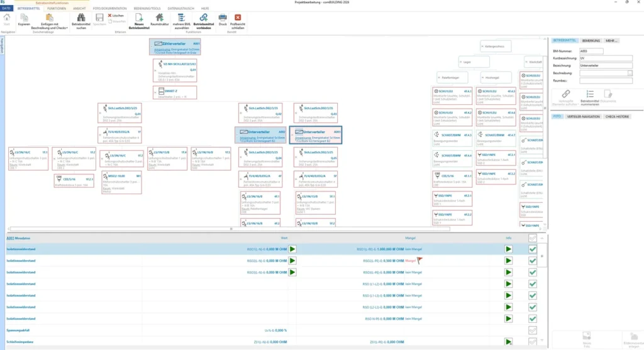Click the HILFE ribbon tab
The image size is (644, 350).
click(x=205, y=8)
